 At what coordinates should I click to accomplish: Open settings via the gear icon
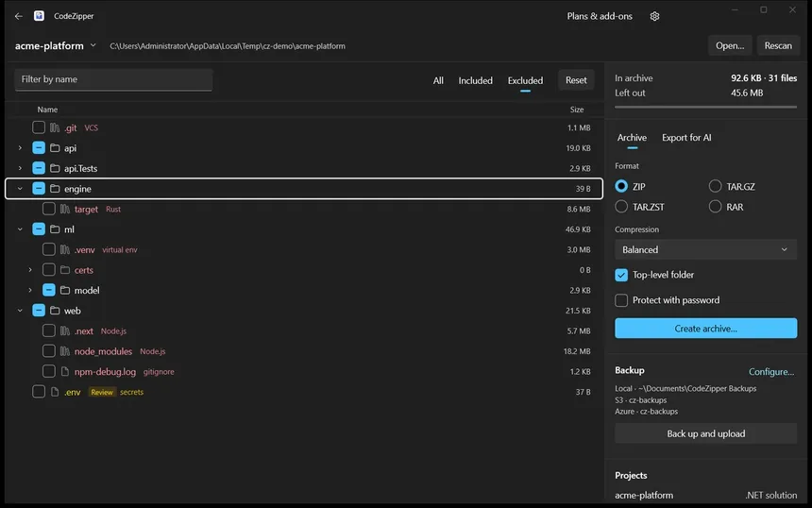(x=654, y=16)
